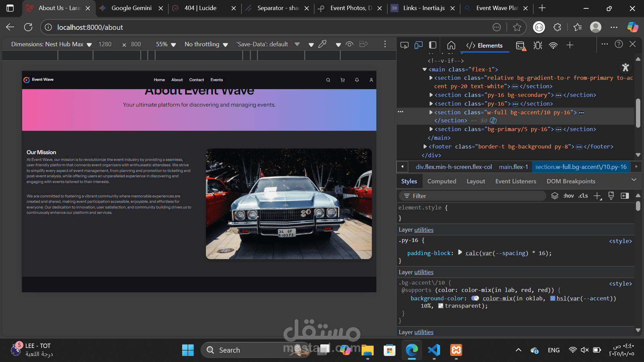Click the main.flex-1 breadcrumb

tap(513, 167)
